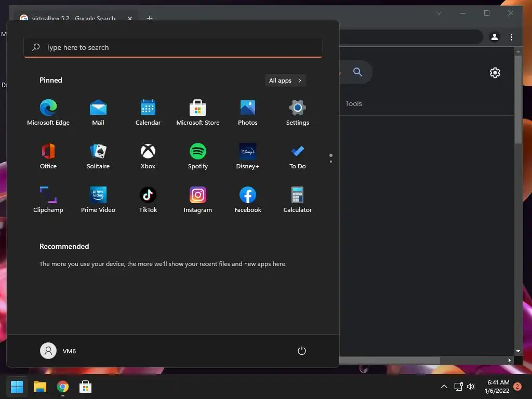Open File Explorer from the taskbar
The width and height of the screenshot is (532, 399).
click(39, 387)
